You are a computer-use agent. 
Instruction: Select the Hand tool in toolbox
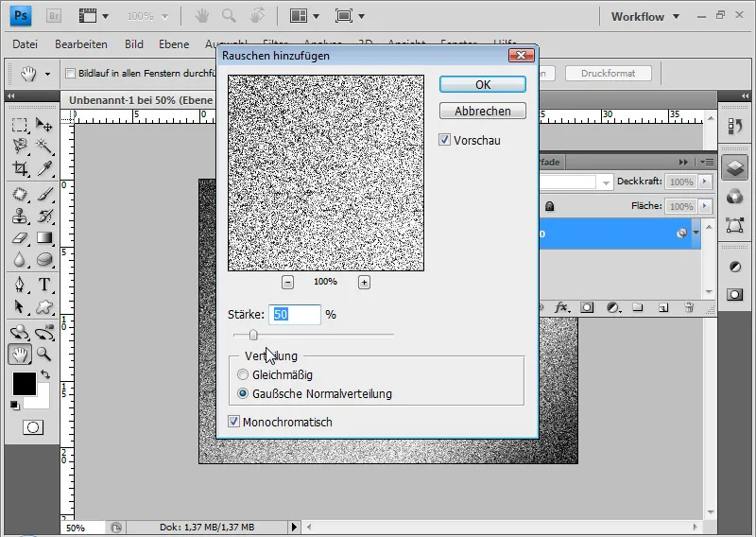(20, 355)
